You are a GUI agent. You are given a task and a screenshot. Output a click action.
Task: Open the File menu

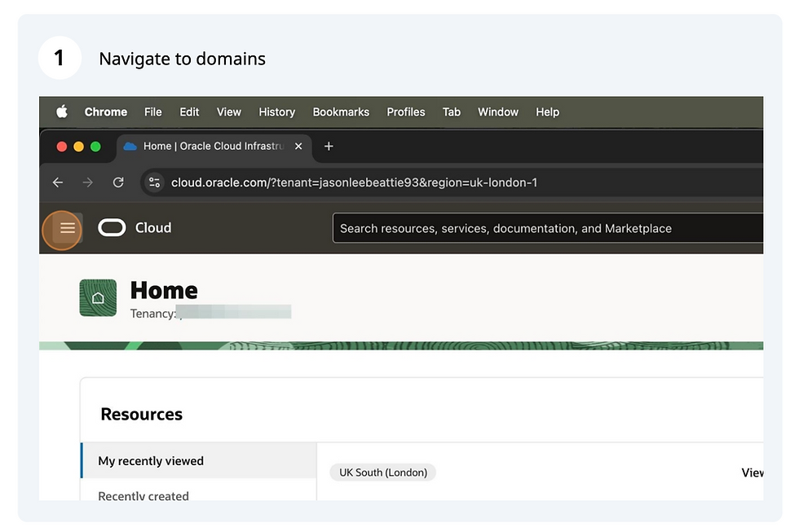click(x=153, y=112)
